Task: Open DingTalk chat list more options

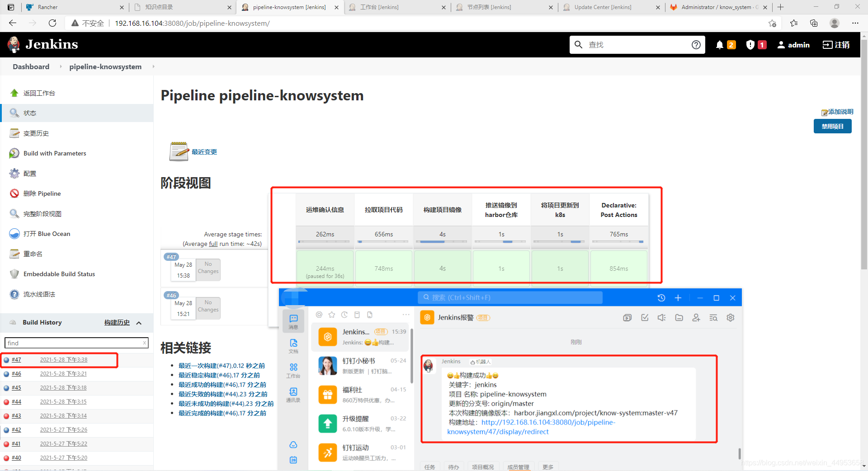Action: (406, 315)
